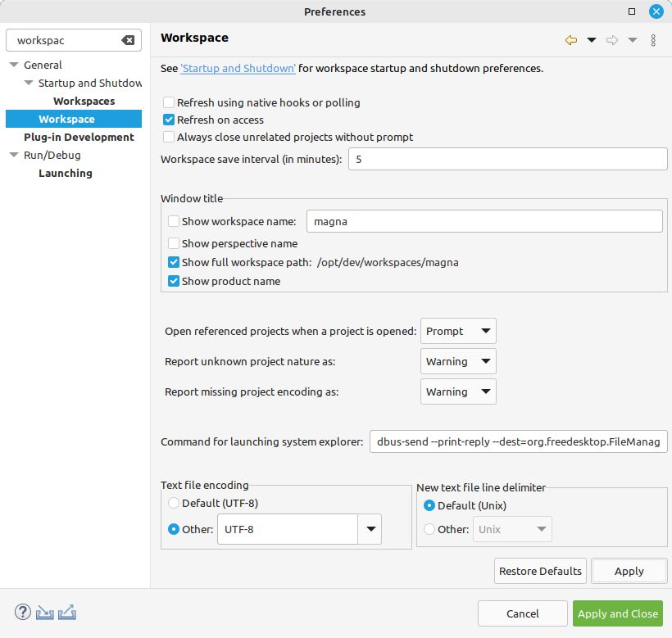Enable Refresh using native hooks or polling
Viewport: 672px width, 638px height.
coord(169,102)
